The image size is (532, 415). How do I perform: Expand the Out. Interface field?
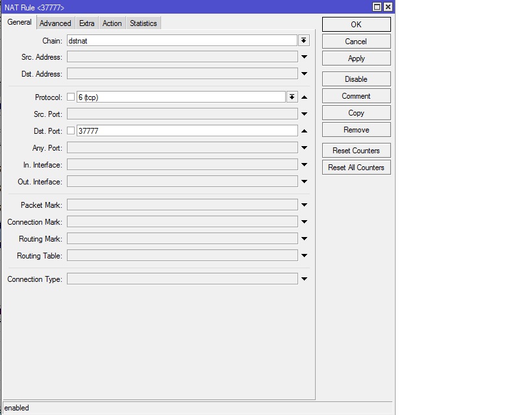click(305, 182)
